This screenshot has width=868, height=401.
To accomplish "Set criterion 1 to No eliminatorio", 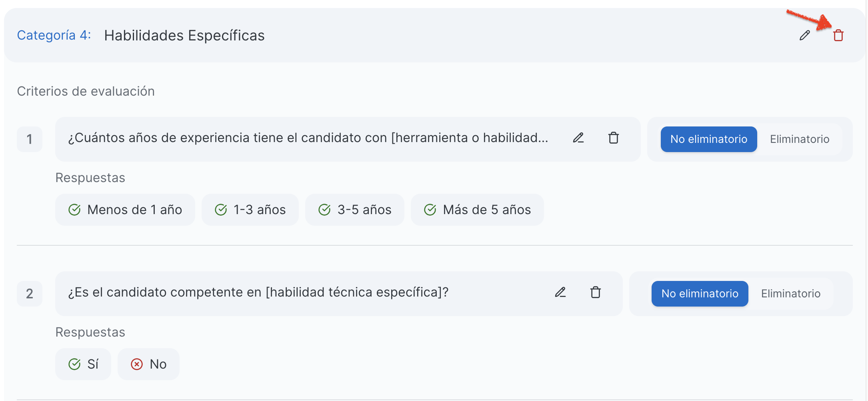I will [708, 139].
